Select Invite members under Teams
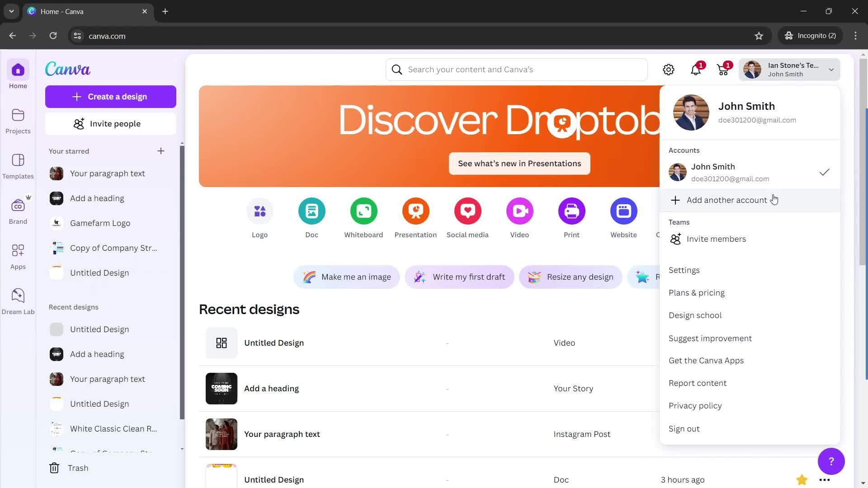 point(750,239)
